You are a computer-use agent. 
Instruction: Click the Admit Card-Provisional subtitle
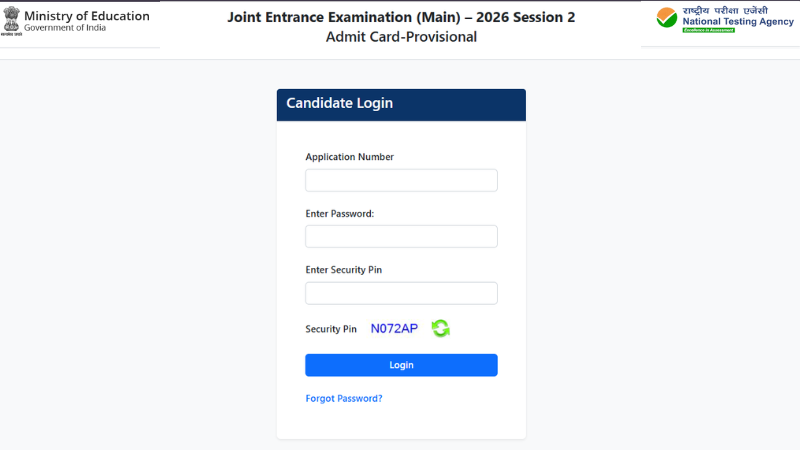point(401,37)
